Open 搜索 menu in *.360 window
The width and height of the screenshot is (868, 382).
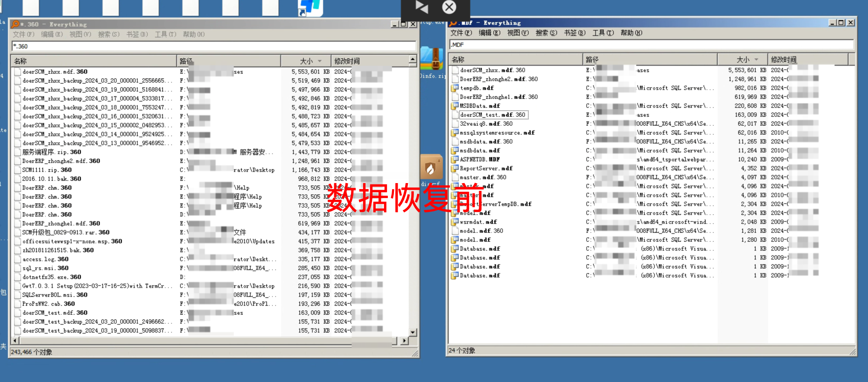pos(109,34)
